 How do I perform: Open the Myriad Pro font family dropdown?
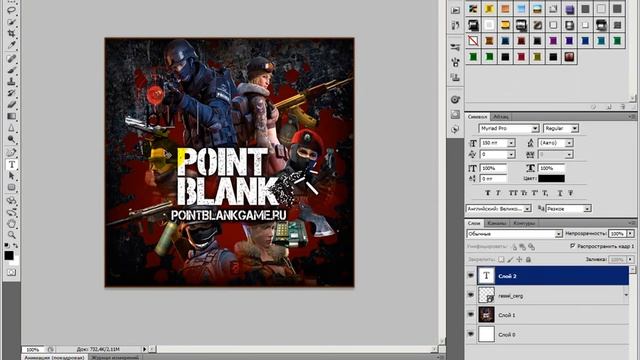click(535, 129)
